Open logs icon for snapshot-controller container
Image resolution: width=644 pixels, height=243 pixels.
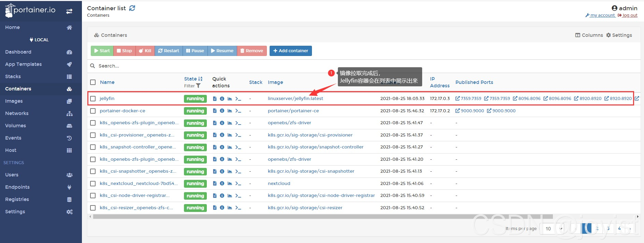(215, 147)
